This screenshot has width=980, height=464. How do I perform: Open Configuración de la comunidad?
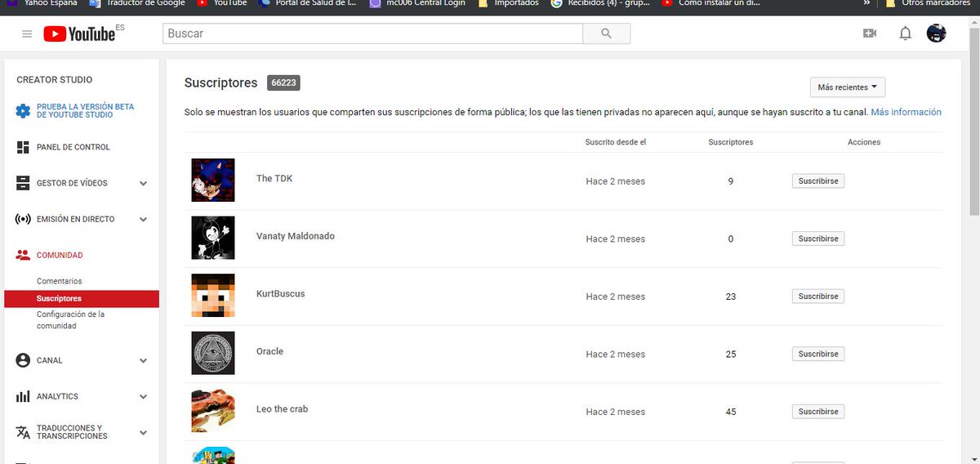70,320
